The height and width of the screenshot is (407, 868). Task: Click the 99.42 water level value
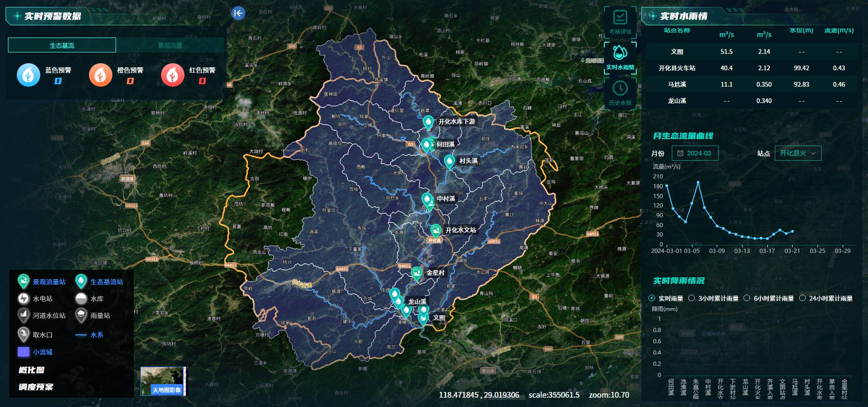pyautogui.click(x=802, y=68)
